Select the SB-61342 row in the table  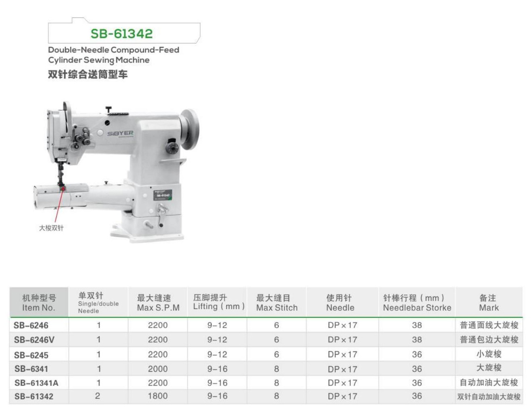pyautogui.click(x=34, y=396)
